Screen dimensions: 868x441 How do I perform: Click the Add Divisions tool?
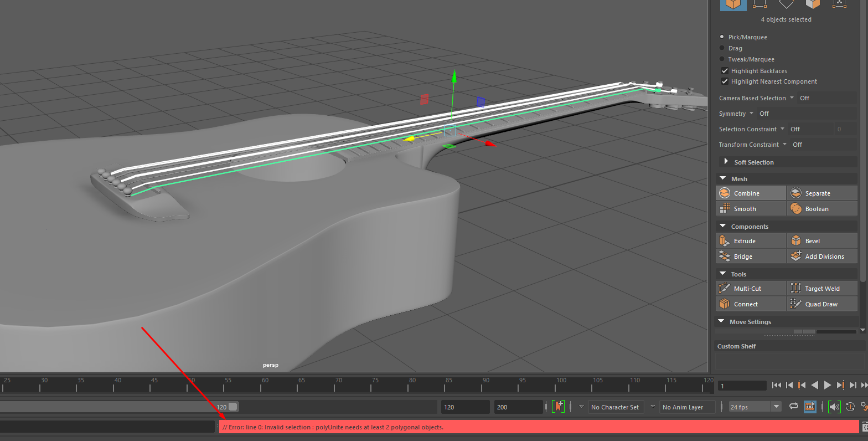(x=822, y=256)
